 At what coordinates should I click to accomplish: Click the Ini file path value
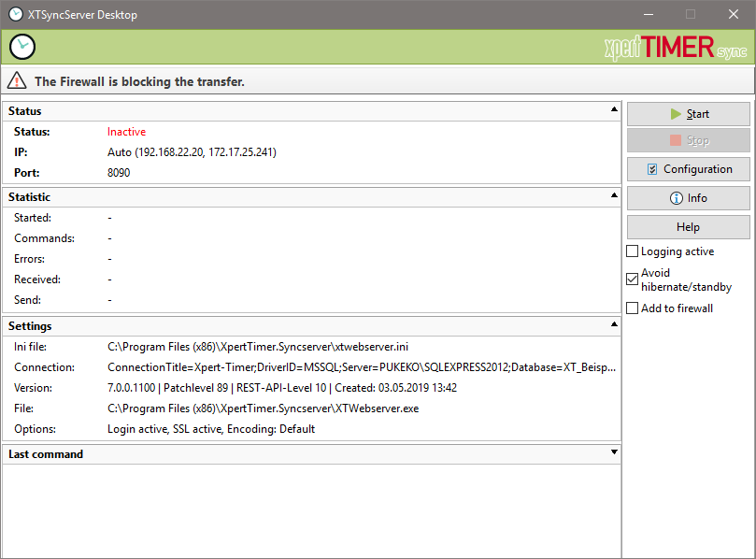258,347
